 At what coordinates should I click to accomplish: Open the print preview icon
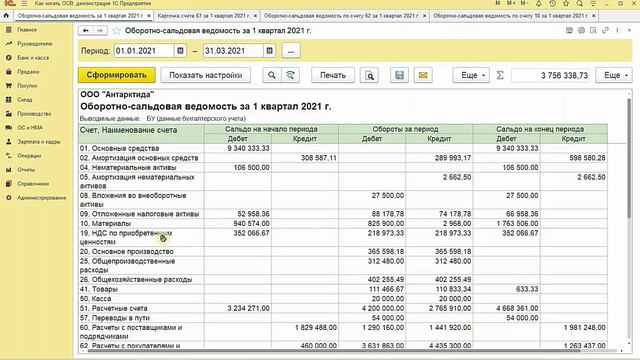[369, 75]
